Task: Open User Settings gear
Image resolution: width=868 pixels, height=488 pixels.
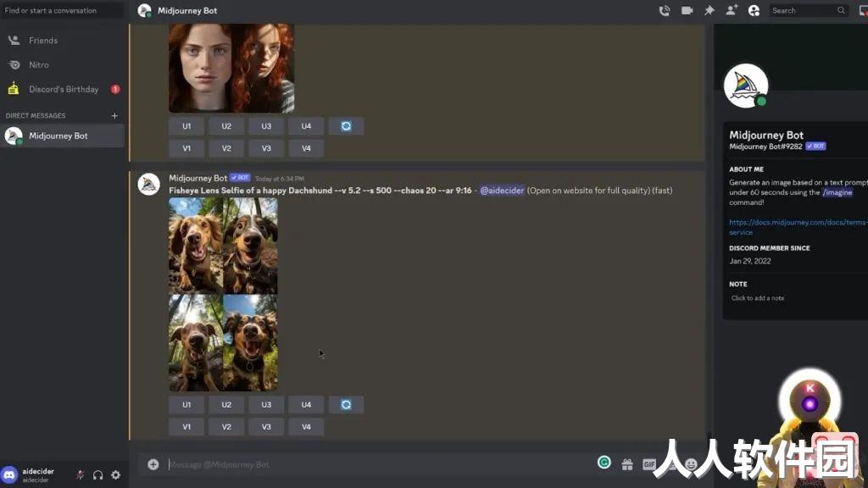Action: pyautogui.click(x=115, y=474)
